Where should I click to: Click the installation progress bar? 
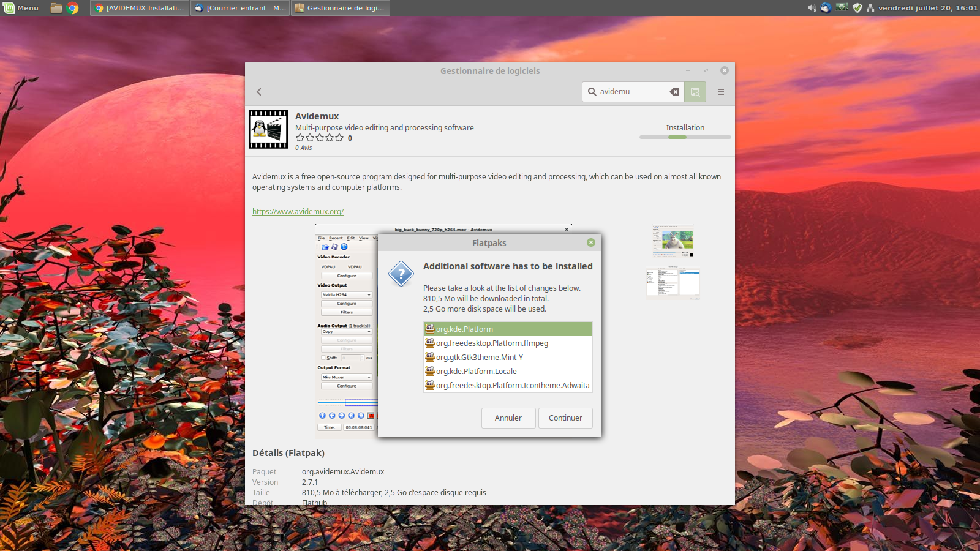[x=685, y=137]
